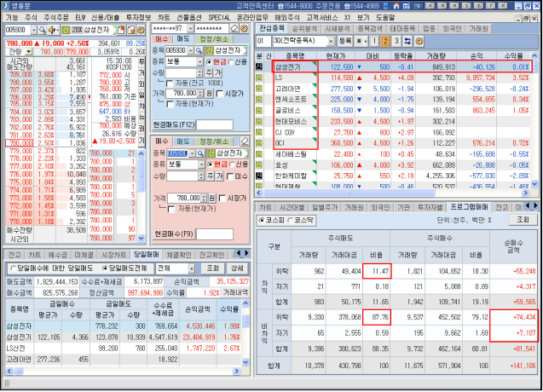543x392 pixels.
Task: Click the 거래내역 button
Action: [x=235, y=292]
